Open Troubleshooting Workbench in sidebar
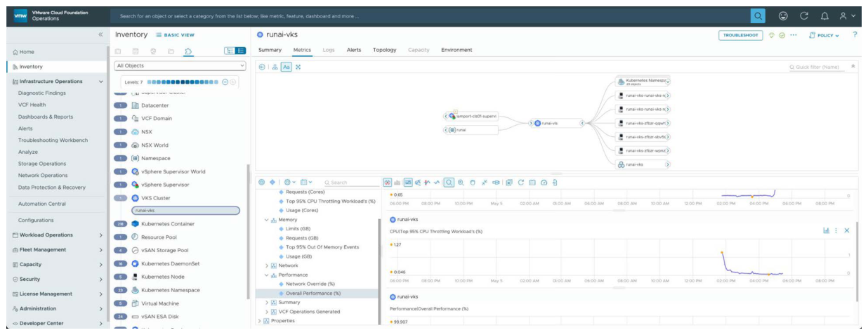Viewport: 868px width, 335px height. click(53, 140)
